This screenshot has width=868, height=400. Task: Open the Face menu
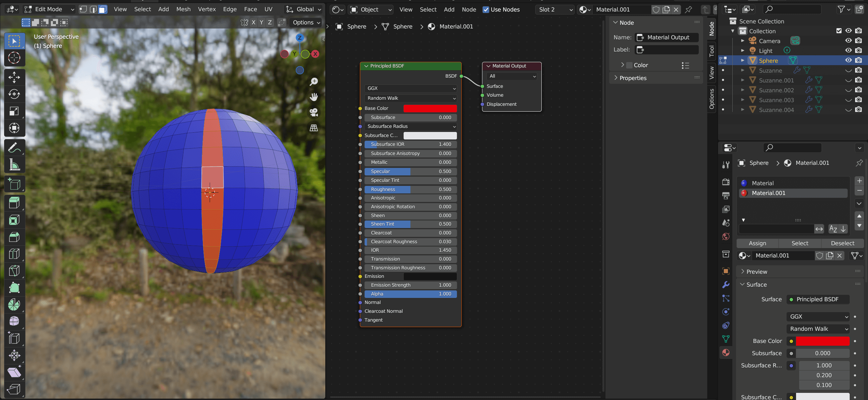pyautogui.click(x=250, y=9)
